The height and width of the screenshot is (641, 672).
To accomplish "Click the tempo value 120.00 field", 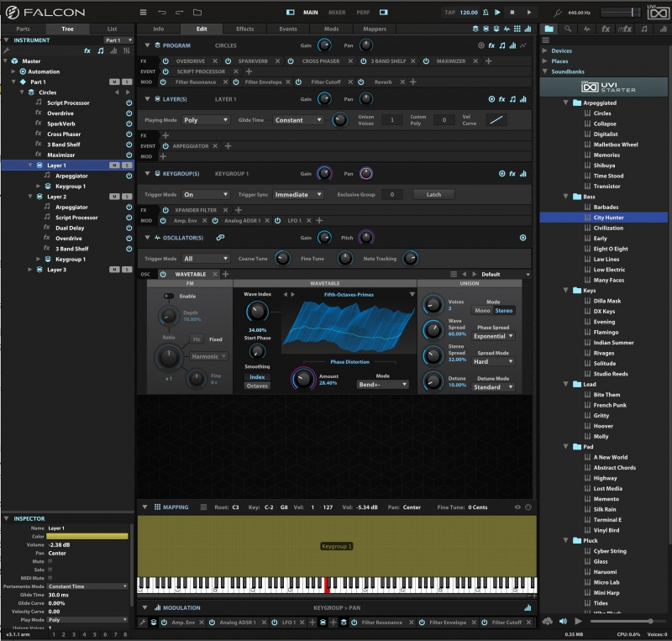I will [x=469, y=13].
